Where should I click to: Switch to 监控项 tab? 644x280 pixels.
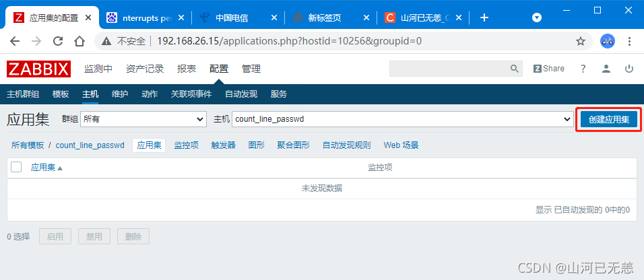[187, 145]
